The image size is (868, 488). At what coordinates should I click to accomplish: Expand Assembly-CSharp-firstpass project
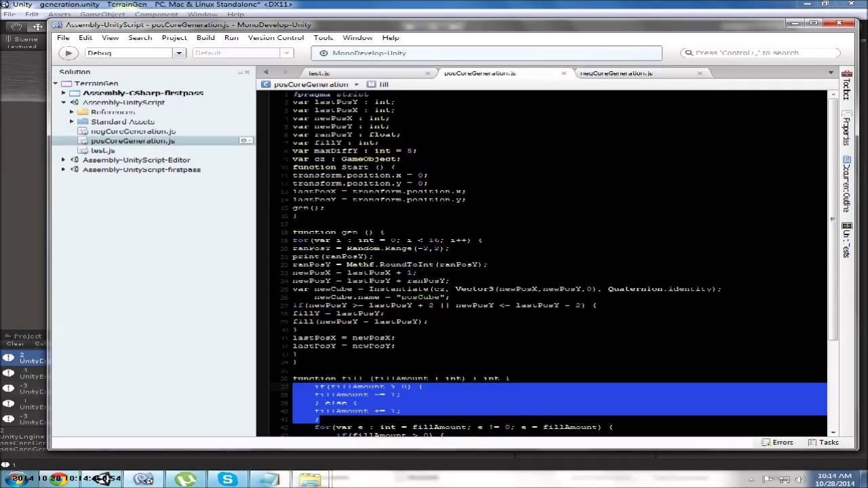pyautogui.click(x=64, y=93)
